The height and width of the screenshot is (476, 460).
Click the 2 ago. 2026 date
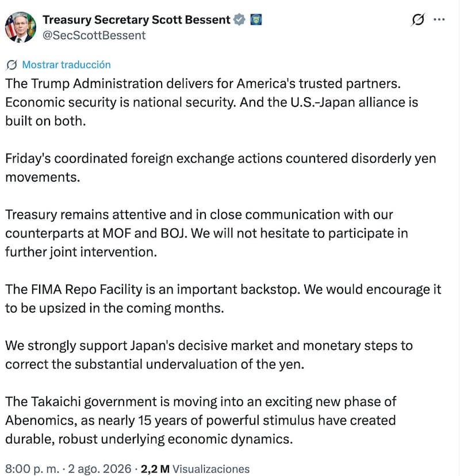pos(99,469)
